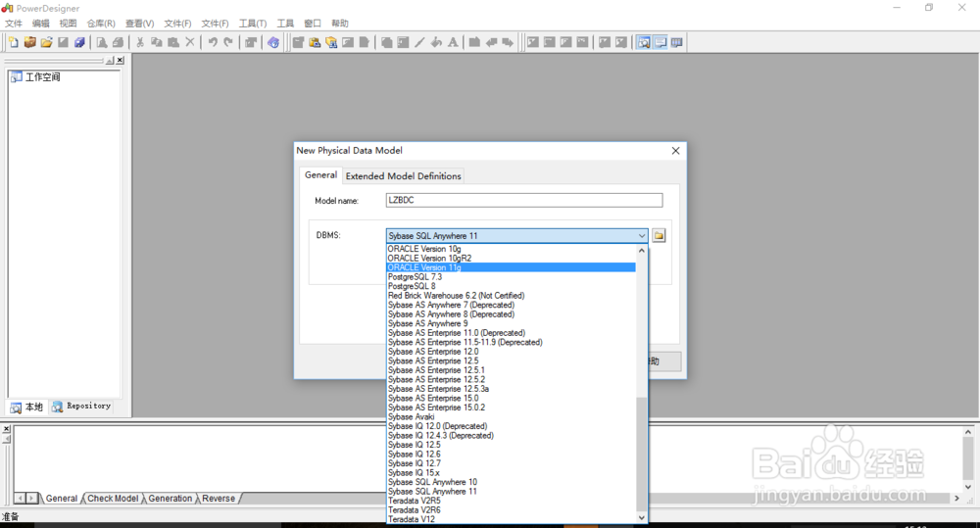Select the Text tool A icon
The height and width of the screenshot is (528, 980).
click(453, 42)
